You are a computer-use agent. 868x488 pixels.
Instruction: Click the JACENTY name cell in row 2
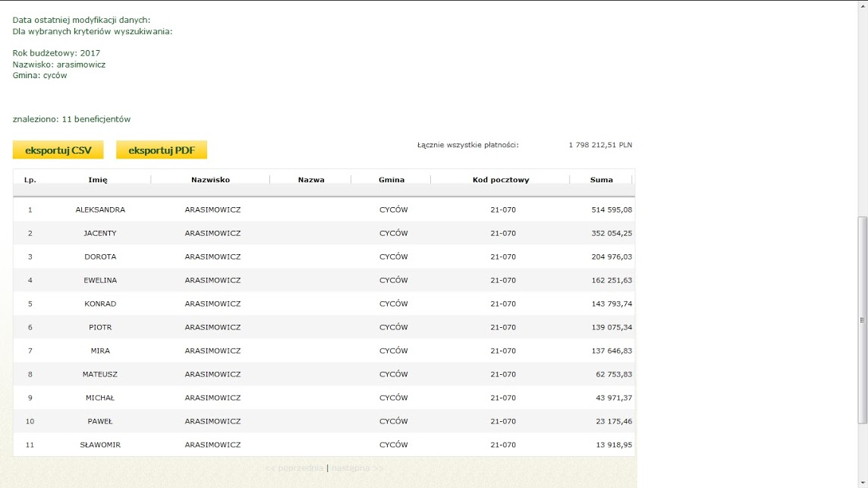tap(100, 233)
